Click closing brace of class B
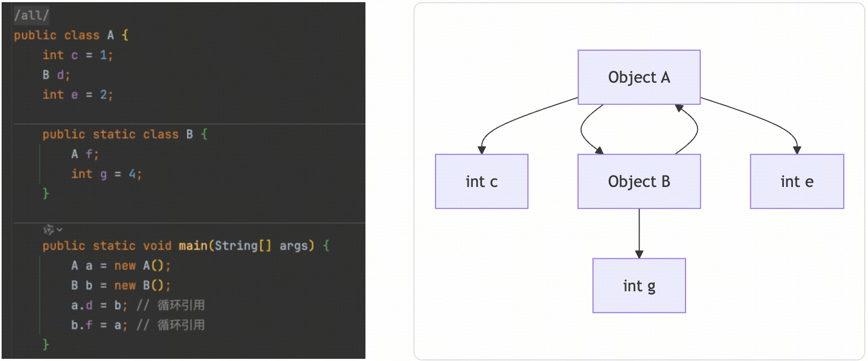This screenshot has width=868, height=361. click(x=46, y=193)
